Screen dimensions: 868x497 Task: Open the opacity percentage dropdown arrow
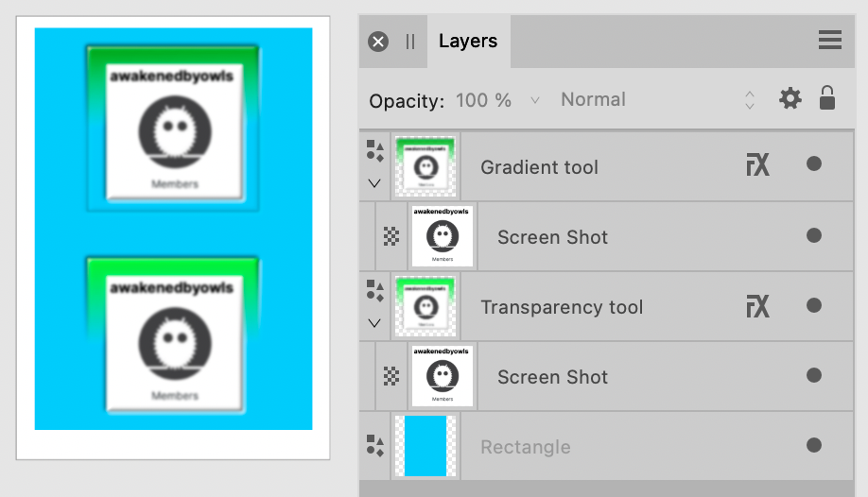tap(535, 99)
